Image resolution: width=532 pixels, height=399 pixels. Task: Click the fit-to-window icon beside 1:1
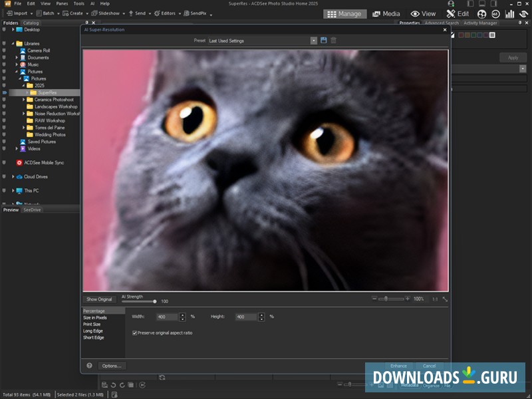pyautogui.click(x=445, y=299)
